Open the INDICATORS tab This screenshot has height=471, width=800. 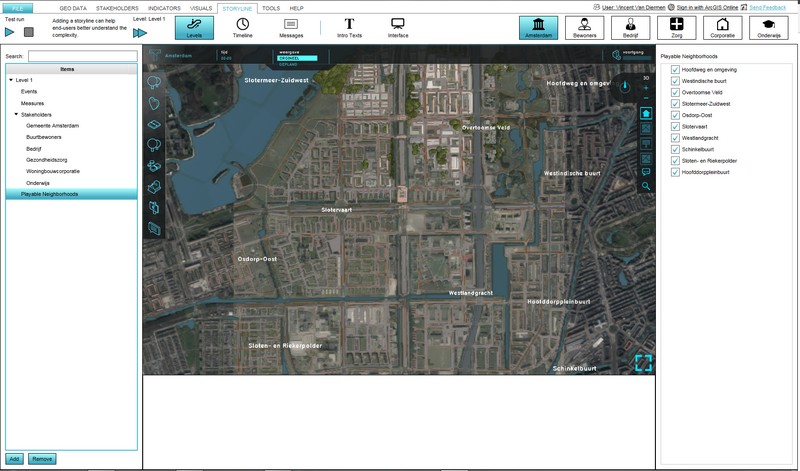(164, 8)
